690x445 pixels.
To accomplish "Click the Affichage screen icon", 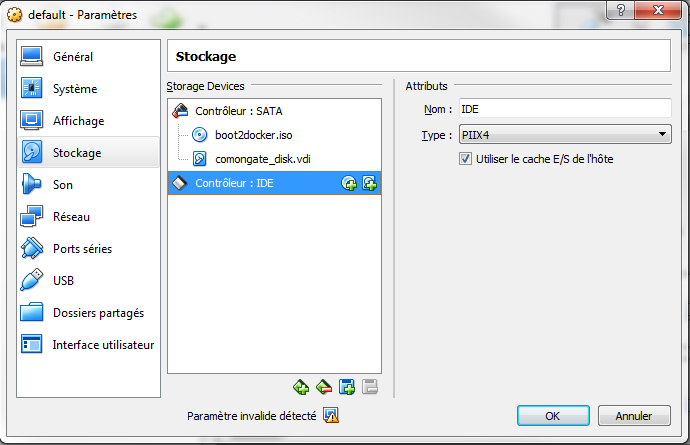I will (x=32, y=120).
